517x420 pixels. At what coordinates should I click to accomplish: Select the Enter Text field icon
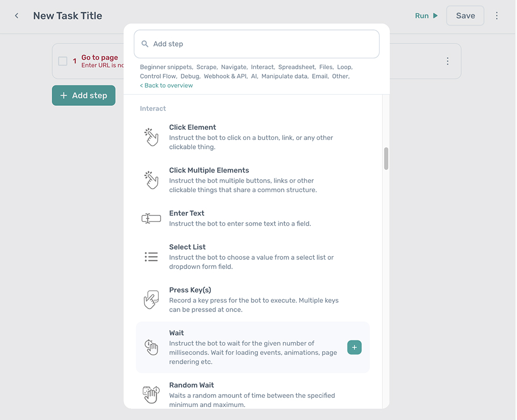[x=151, y=218]
